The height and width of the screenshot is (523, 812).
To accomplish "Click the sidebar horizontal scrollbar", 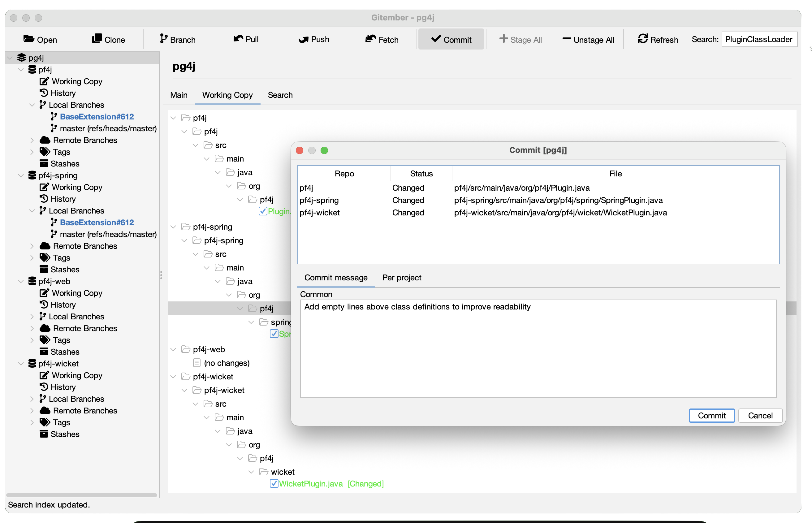I will (x=81, y=495).
